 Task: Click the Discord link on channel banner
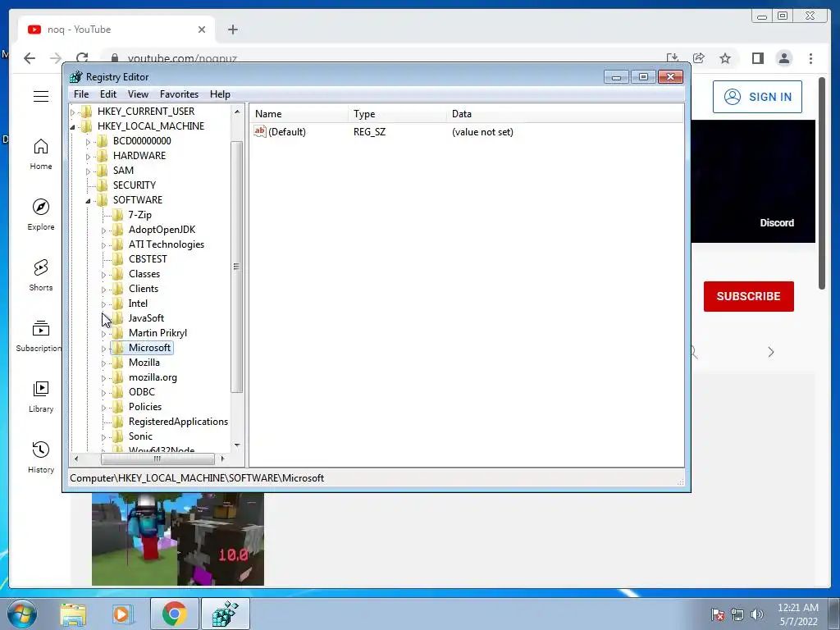point(777,223)
